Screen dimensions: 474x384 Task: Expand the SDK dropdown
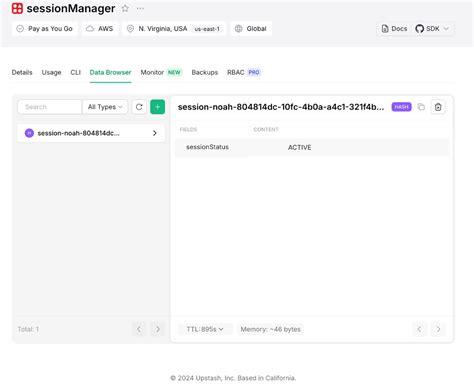pos(432,29)
